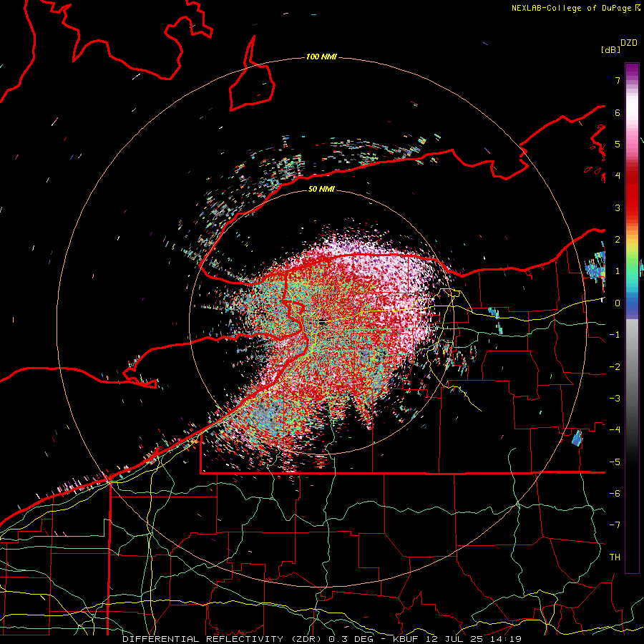644x644 pixels.
Task: Pick the purple top segment of color bar
Action: pyautogui.click(x=632, y=71)
